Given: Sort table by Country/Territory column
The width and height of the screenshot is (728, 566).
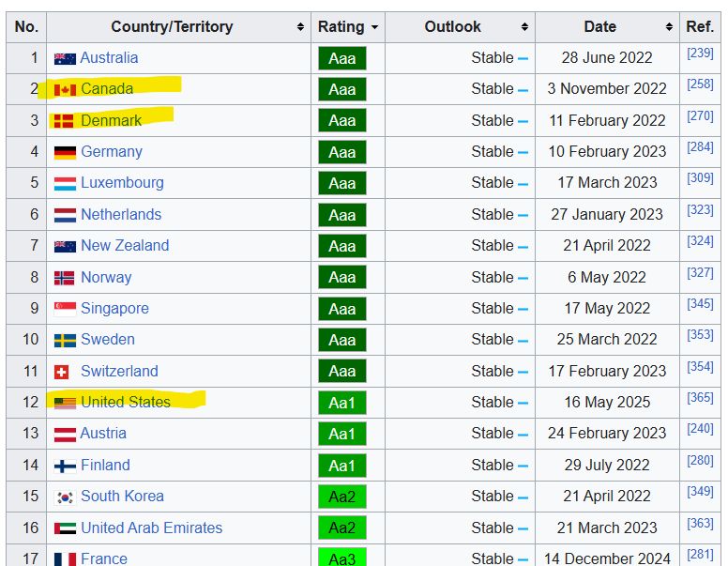Looking at the screenshot, I should (x=300, y=27).
